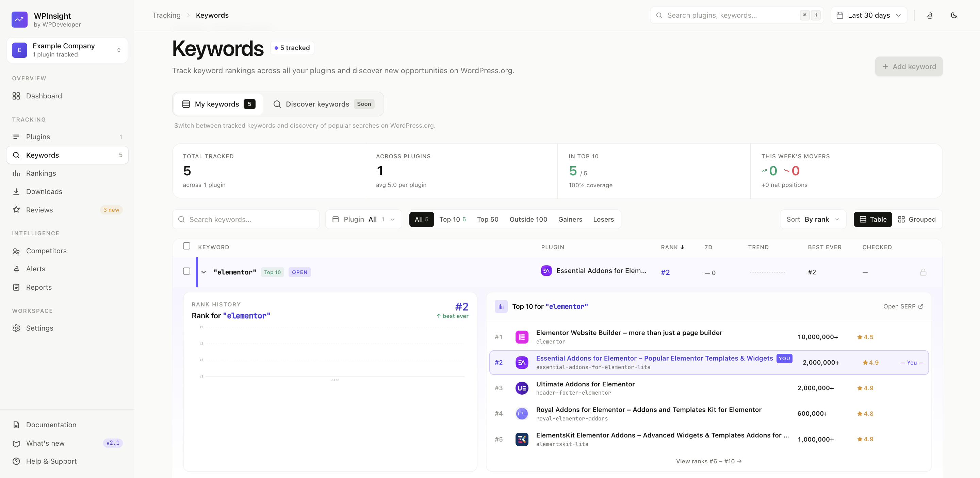Click the Help & Support question icon

pos(16,461)
